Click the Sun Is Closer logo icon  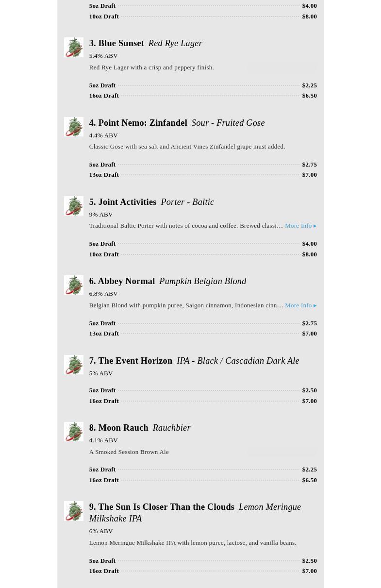pyautogui.click(x=73, y=511)
